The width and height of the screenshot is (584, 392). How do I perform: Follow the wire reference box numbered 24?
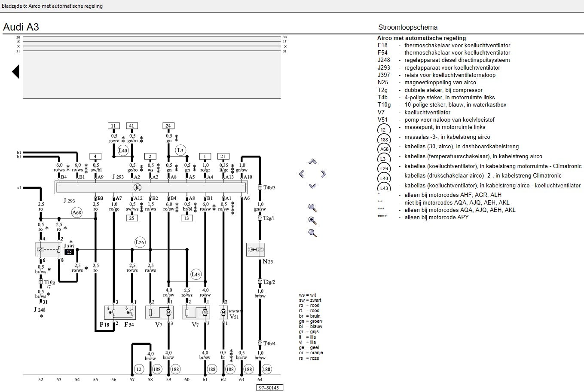168,126
